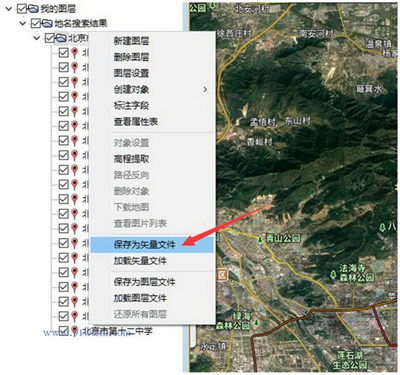
Task: Click the tree icon next to 法海寺森林公园
Action: pos(334,274)
